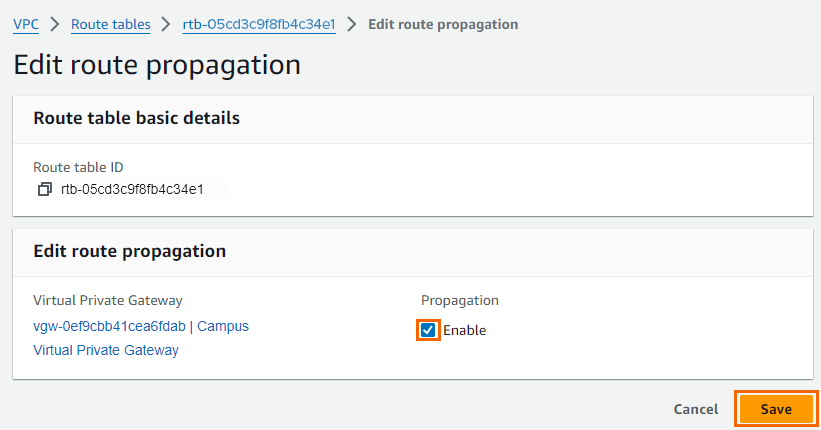Save the route propagation changes
The image size is (821, 430).
[776, 409]
